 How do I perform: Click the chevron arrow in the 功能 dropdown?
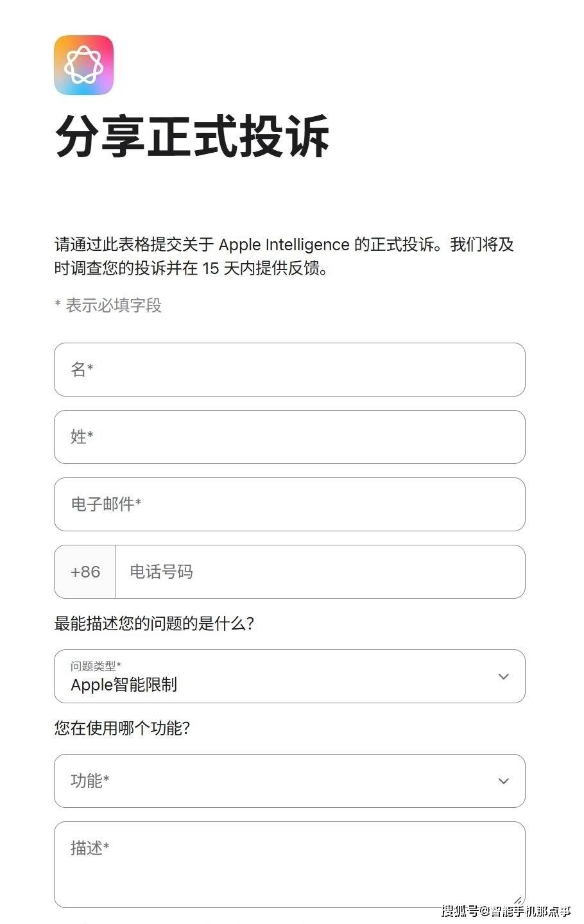pos(504,781)
